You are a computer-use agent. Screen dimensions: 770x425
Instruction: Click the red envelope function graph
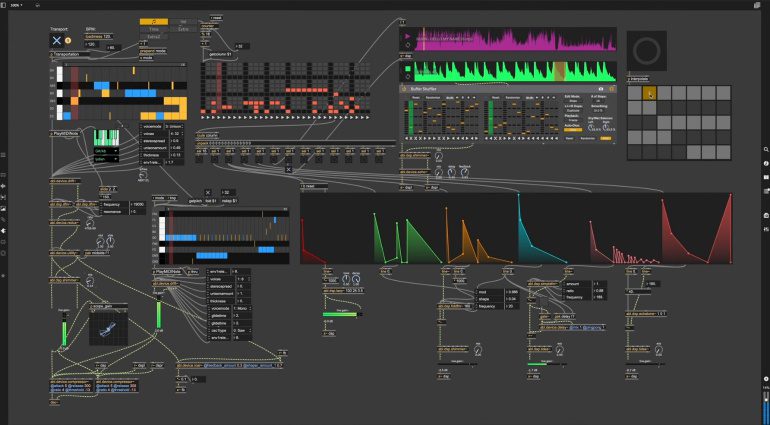click(x=696, y=229)
